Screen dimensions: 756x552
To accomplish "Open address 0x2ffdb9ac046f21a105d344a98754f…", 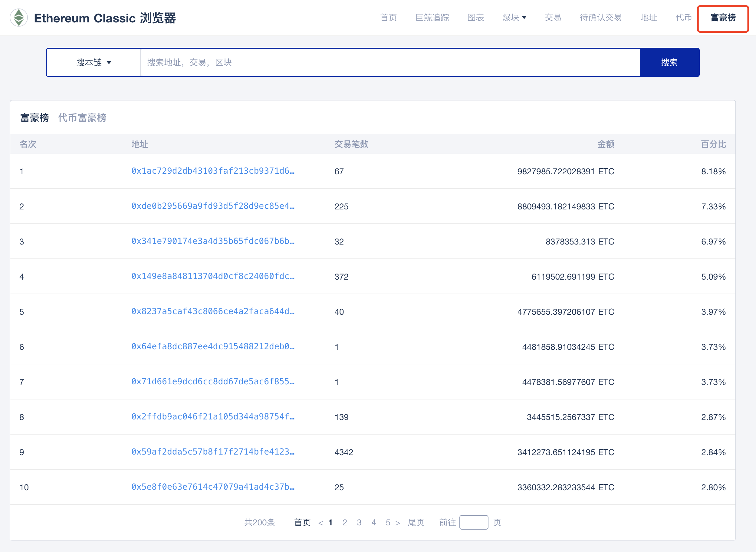I will 213,417.
